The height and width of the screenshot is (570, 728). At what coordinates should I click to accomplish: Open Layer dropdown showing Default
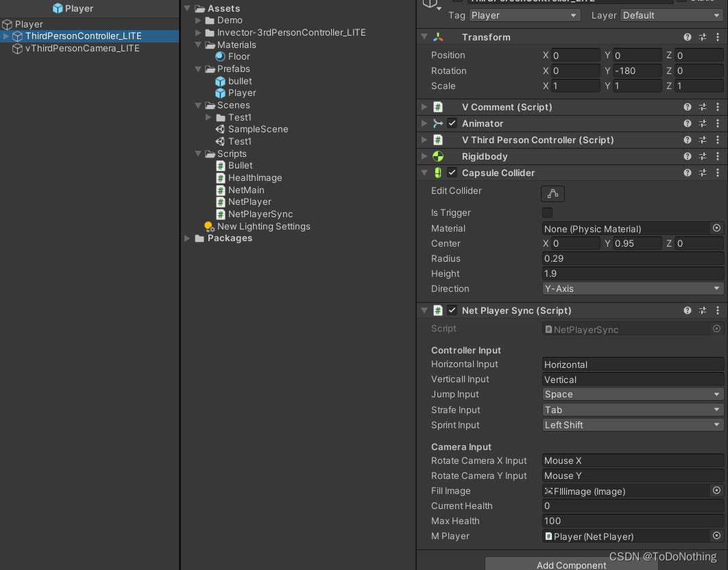[671, 15]
